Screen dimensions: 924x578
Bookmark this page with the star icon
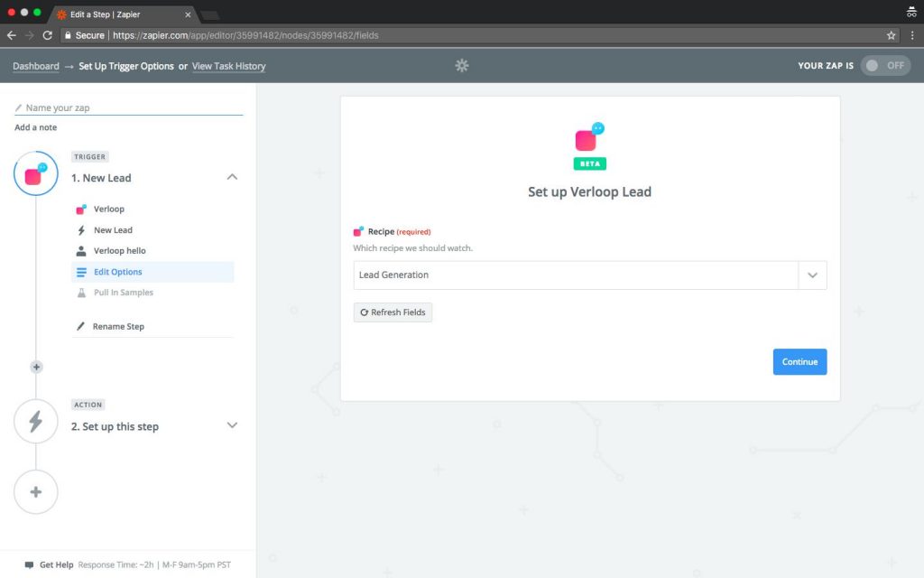coord(891,35)
